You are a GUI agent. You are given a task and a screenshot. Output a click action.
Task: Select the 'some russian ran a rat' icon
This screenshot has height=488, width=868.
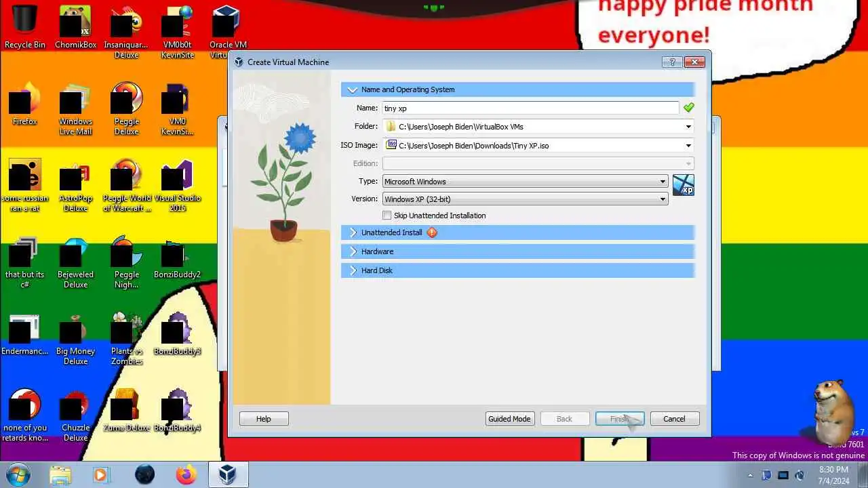click(x=24, y=185)
